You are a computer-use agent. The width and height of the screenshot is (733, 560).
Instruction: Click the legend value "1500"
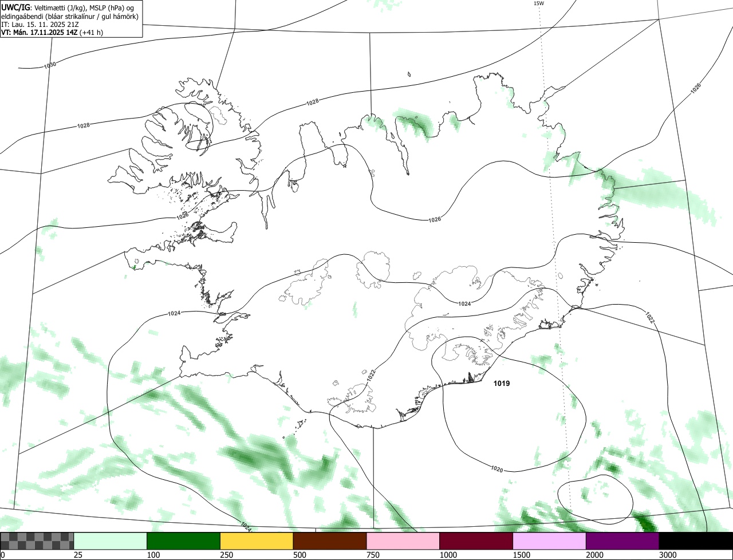coord(523,555)
